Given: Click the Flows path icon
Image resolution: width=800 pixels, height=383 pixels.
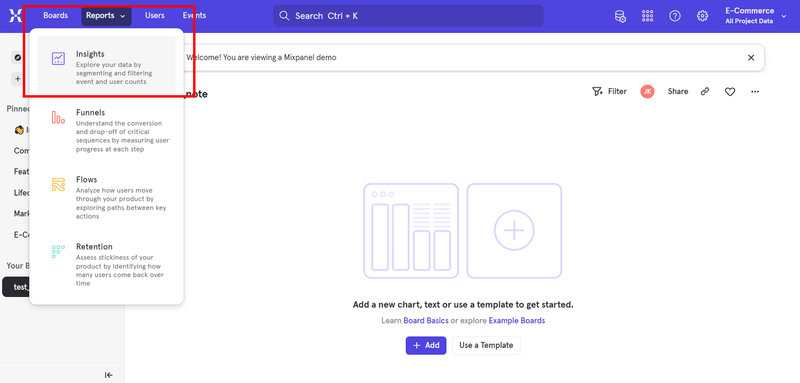Looking at the screenshot, I should coord(58,185).
